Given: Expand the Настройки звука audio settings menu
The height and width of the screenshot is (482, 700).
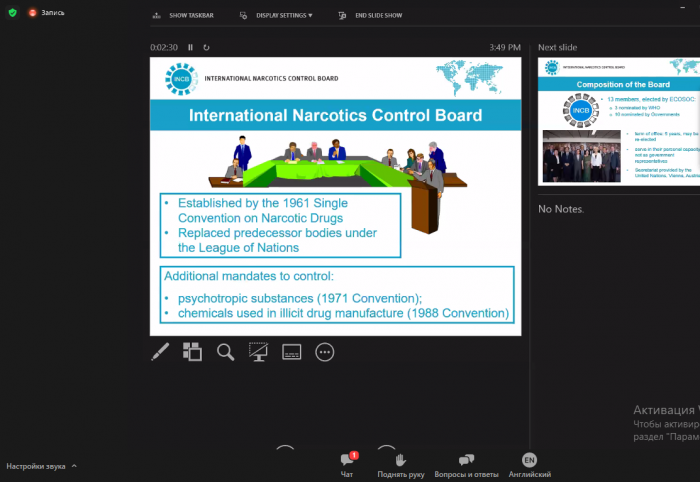Looking at the screenshot, I should pyautogui.click(x=42, y=466).
